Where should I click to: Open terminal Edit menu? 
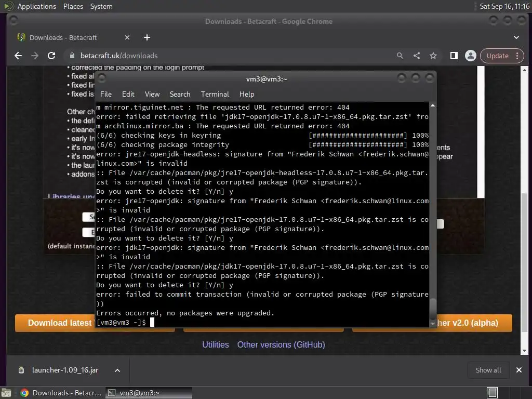click(128, 95)
